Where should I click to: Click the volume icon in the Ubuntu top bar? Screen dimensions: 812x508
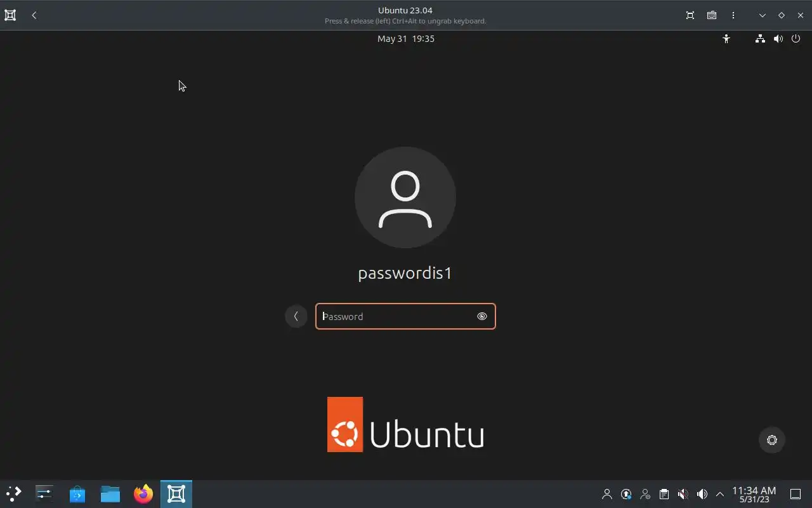778,39
